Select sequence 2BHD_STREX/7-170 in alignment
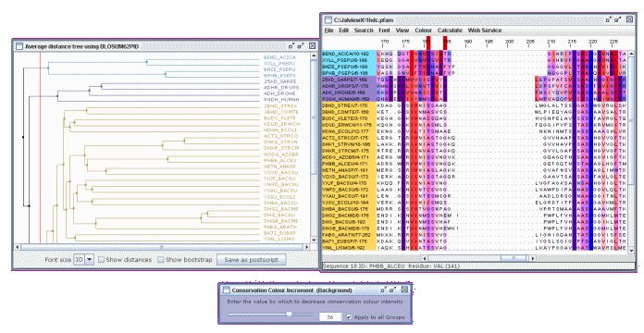 [x=349, y=105]
